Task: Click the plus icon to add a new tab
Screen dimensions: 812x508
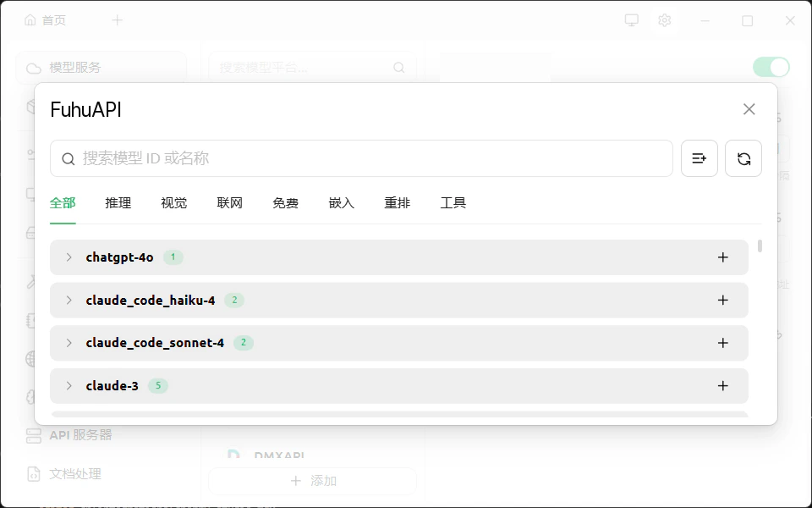Action: pos(118,20)
